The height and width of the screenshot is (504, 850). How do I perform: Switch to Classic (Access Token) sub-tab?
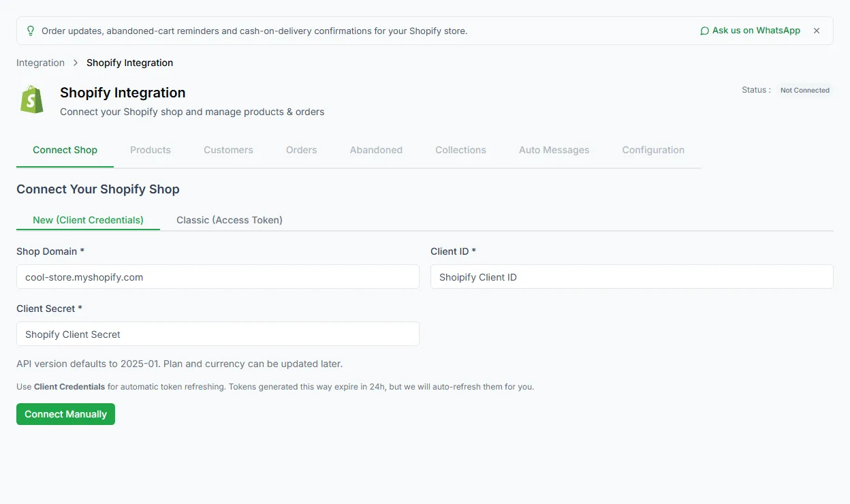tap(230, 220)
